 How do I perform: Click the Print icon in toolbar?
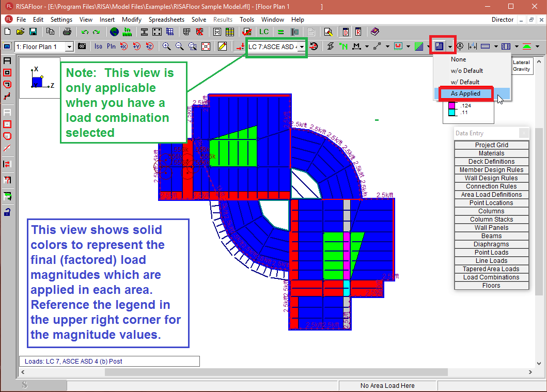click(67, 32)
